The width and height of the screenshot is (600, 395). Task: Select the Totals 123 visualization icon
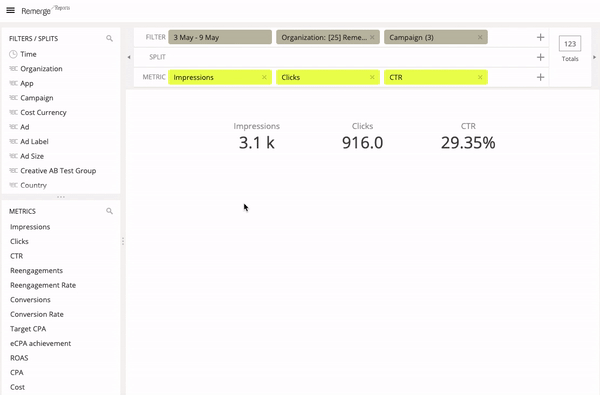pyautogui.click(x=570, y=44)
